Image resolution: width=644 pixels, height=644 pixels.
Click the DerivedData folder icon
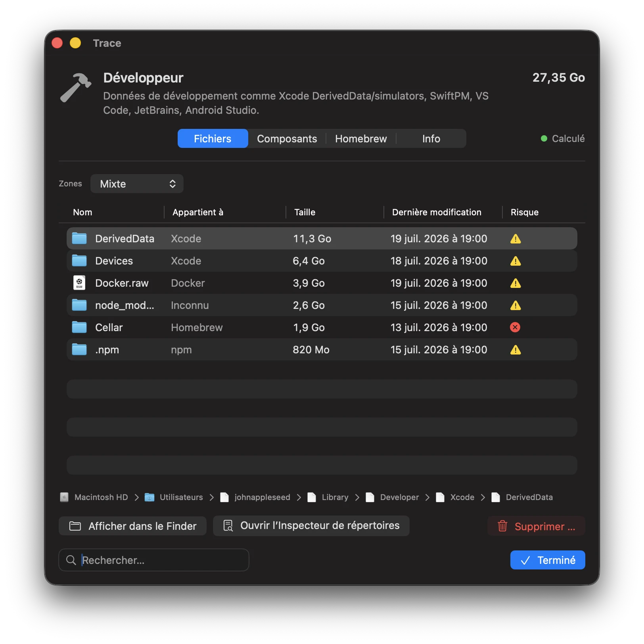click(79, 238)
